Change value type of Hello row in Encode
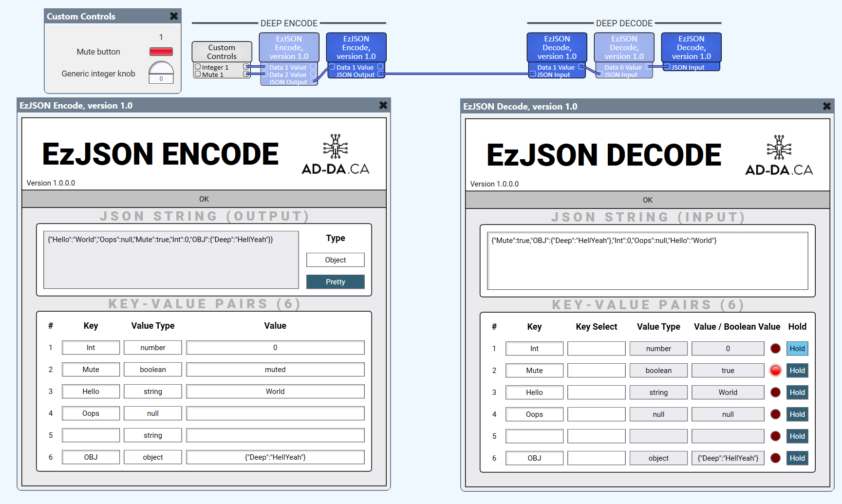Image resolution: width=842 pixels, height=504 pixels. coord(152,392)
